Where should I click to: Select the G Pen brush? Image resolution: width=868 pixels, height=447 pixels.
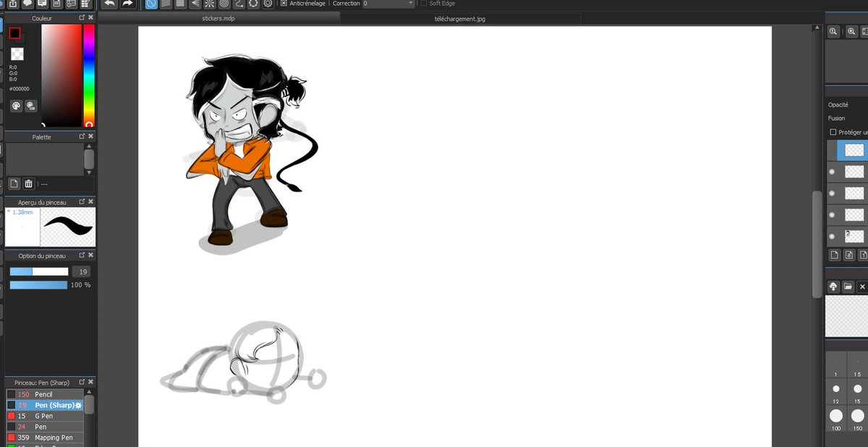tap(45, 416)
